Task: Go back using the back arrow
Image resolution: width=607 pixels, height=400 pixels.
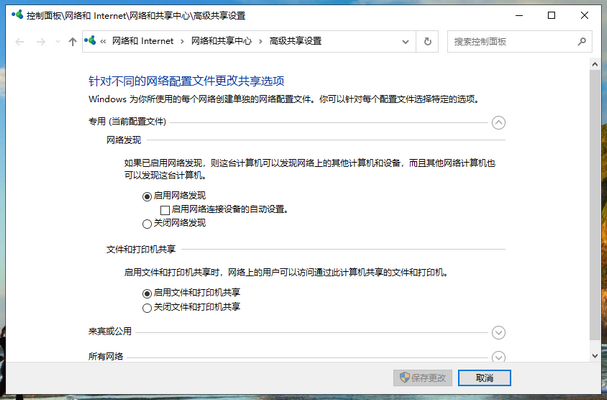Action: 18,42
